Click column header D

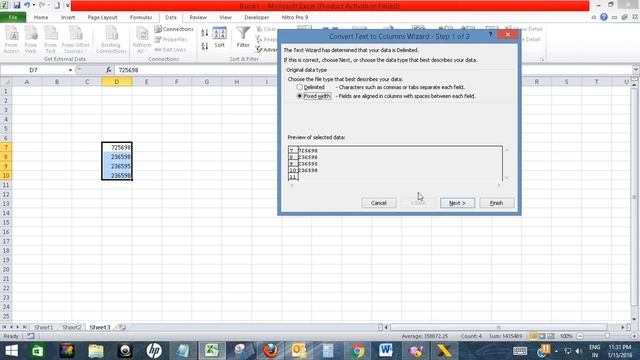(x=117, y=82)
